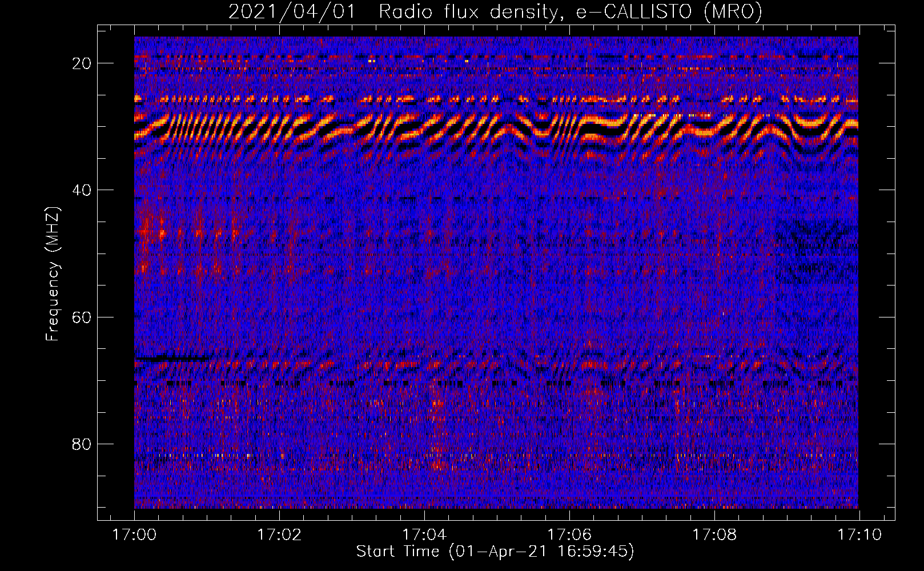This screenshot has height=571, width=924.
Task: Click the '17:10' time tick label
Action: [859, 535]
